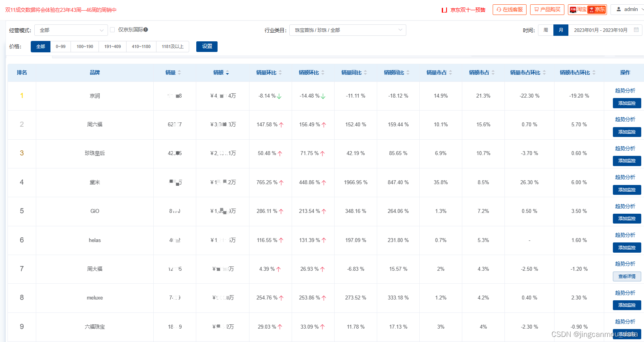Click the admin user avatar icon
The width and height of the screenshot is (644, 342).
click(x=619, y=9)
